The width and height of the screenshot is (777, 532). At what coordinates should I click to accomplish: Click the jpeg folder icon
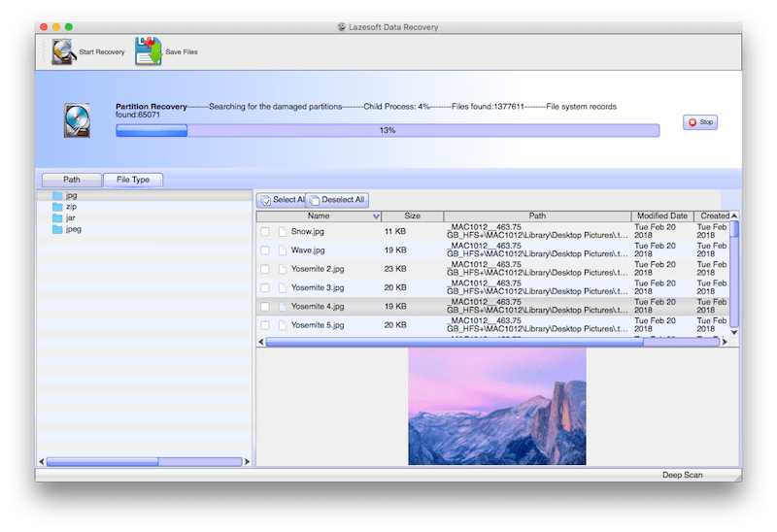click(57, 229)
